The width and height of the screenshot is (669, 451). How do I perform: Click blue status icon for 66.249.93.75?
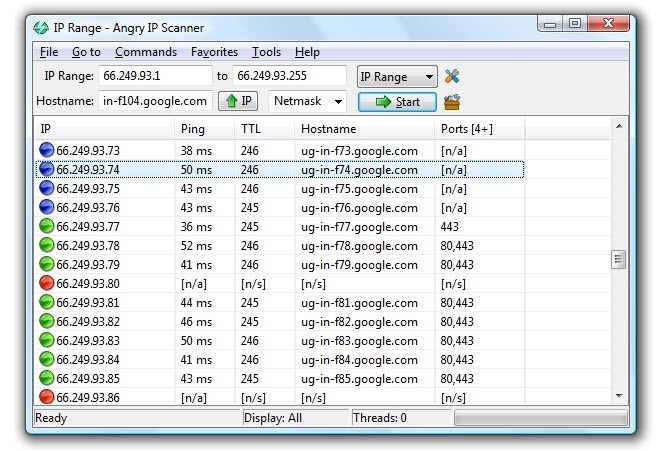click(x=47, y=188)
